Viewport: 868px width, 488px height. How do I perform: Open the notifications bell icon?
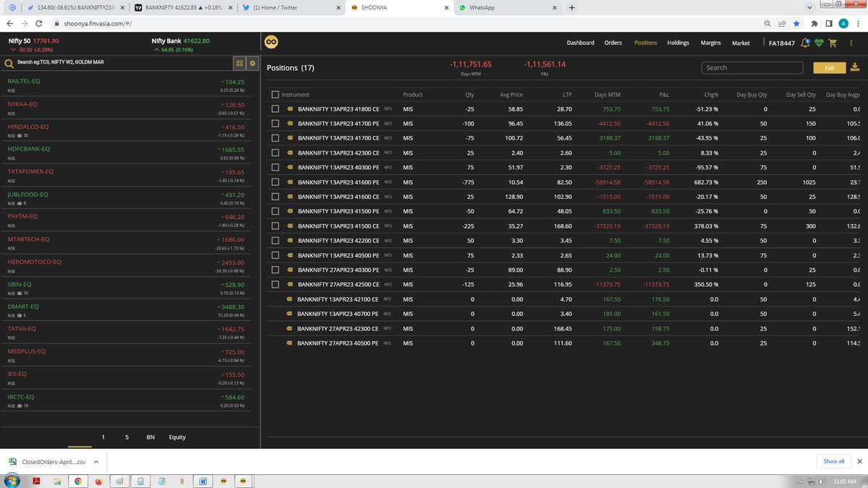(806, 43)
